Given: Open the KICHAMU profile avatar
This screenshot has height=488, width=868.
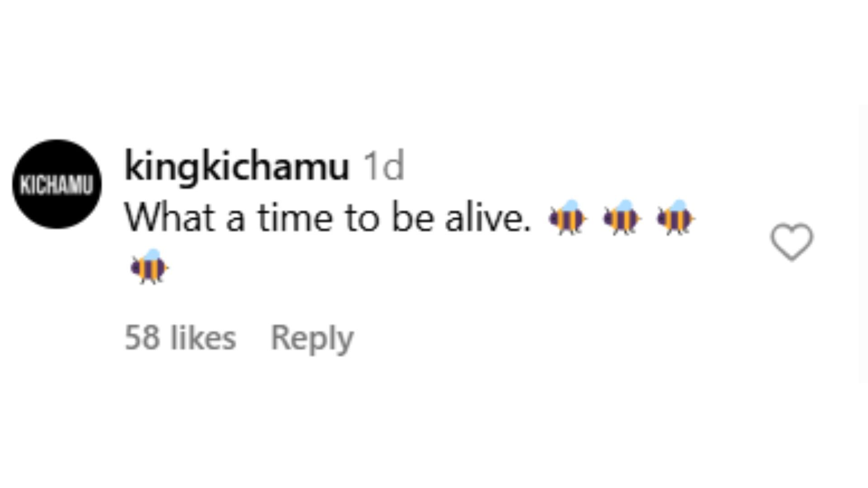Looking at the screenshot, I should (x=57, y=184).
